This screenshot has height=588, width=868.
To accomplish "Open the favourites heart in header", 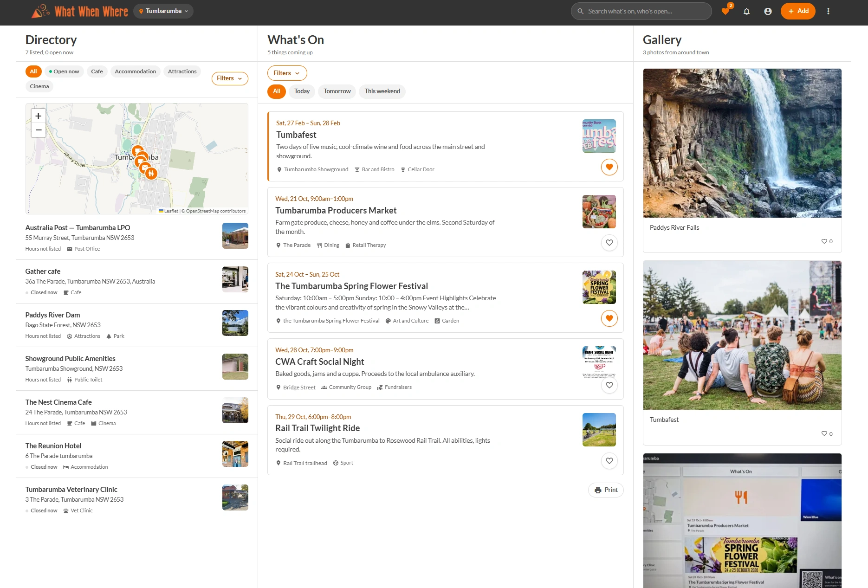I will click(725, 11).
